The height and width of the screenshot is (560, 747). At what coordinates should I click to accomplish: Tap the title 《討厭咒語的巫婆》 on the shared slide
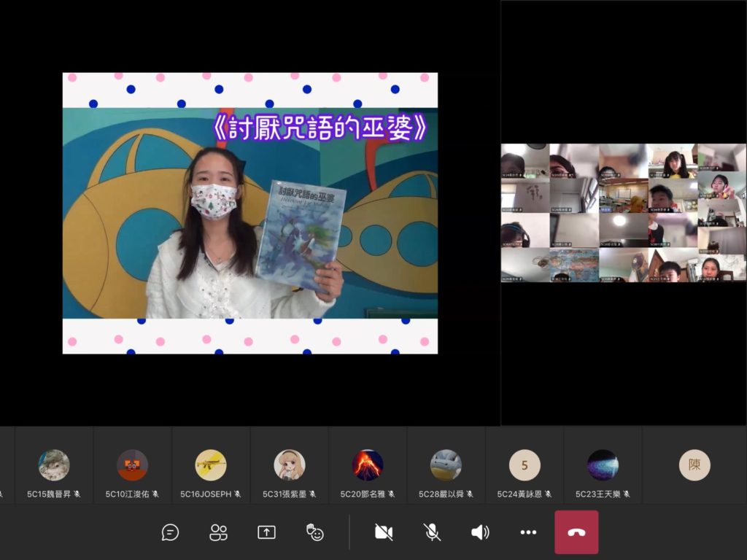[x=320, y=128]
